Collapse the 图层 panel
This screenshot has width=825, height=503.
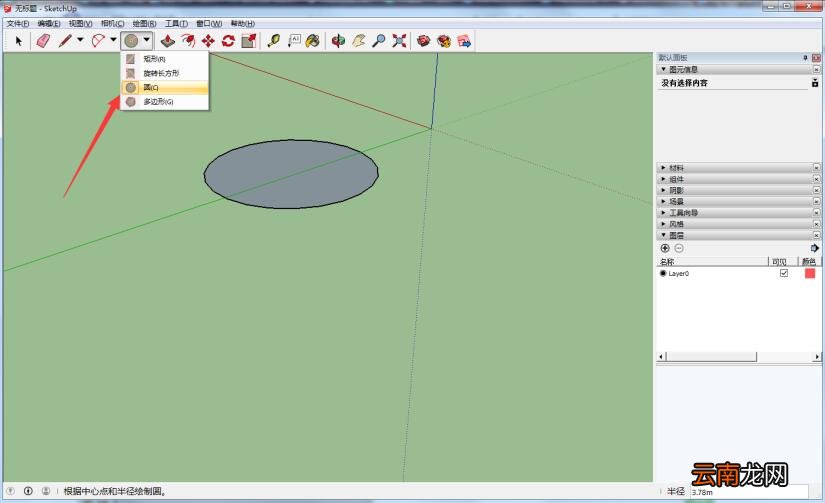(739, 235)
